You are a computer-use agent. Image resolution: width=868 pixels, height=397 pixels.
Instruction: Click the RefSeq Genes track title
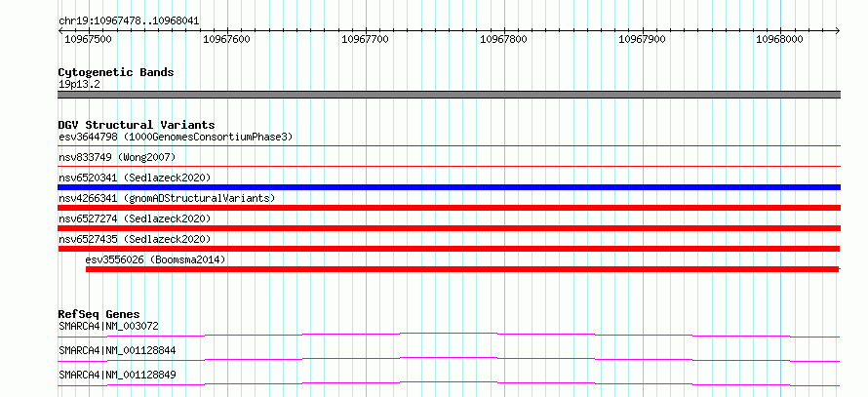point(99,314)
